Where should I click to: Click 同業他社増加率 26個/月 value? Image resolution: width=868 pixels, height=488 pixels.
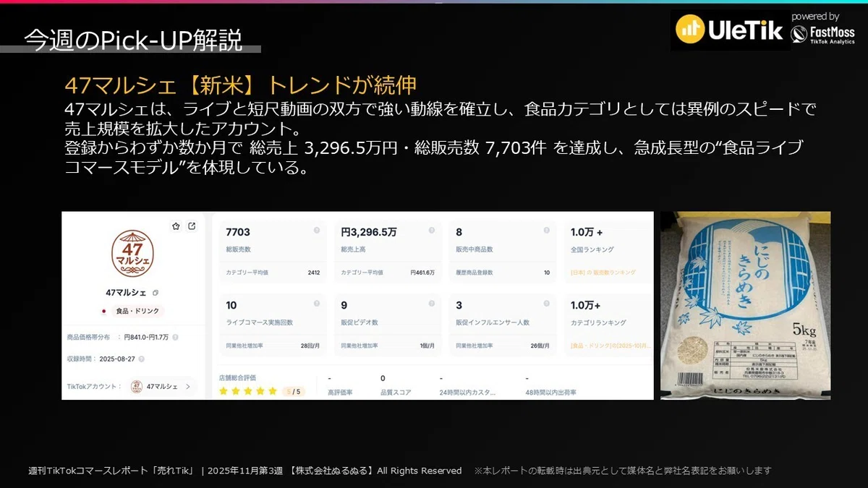540,346
